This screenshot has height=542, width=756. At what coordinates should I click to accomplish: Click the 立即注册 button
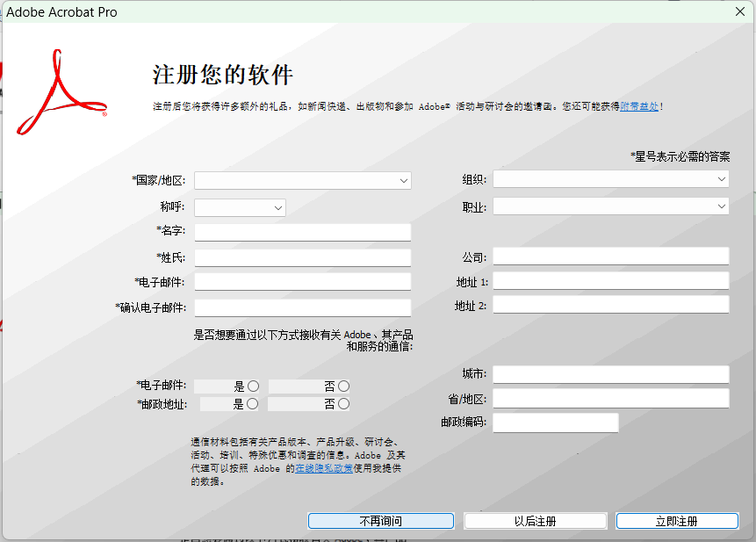[677, 521]
